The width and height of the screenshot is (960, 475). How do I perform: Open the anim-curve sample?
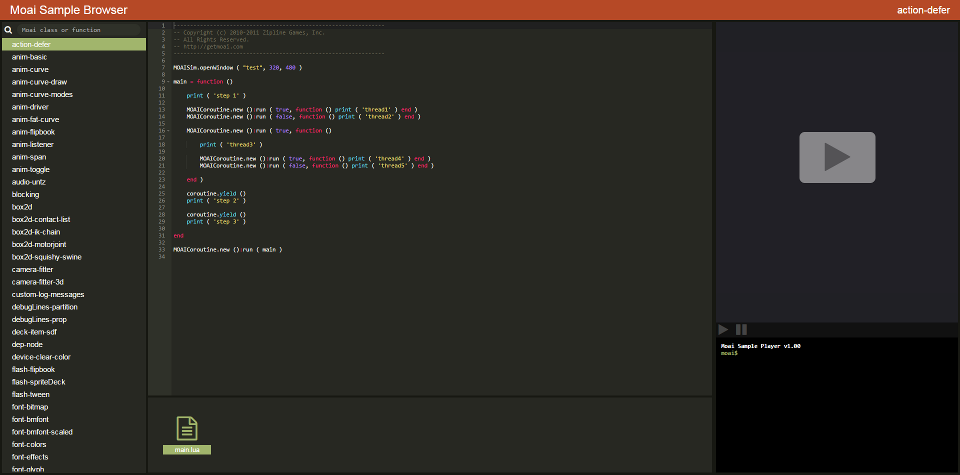click(74, 69)
